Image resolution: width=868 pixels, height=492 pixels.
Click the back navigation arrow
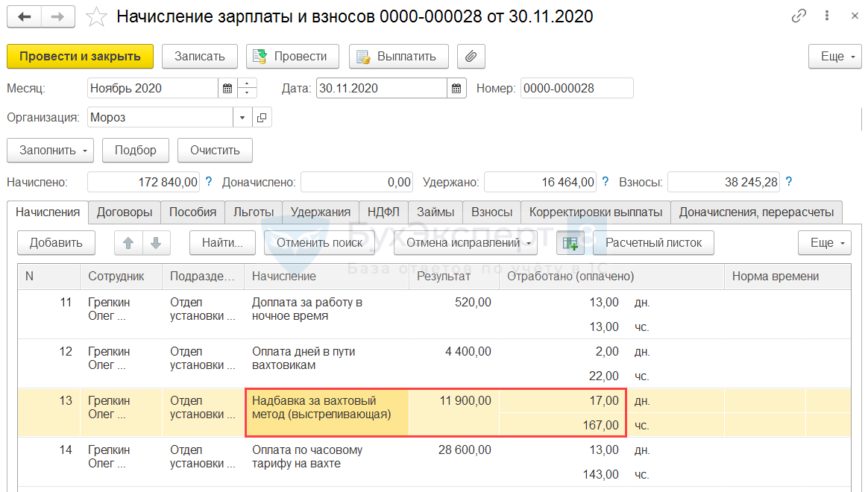[24, 17]
